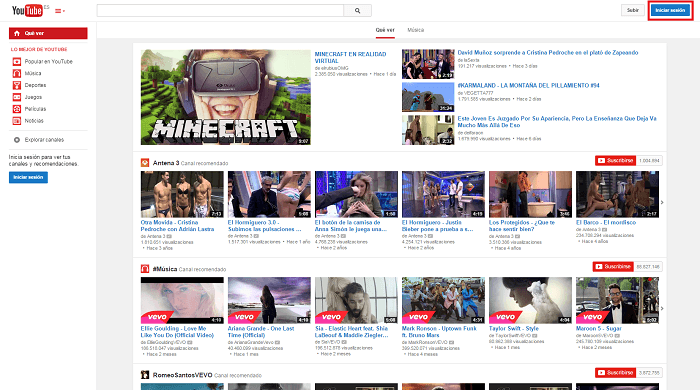The image size is (700, 390).
Task: Open the El Barco - El mordisco link
Action: point(606,222)
